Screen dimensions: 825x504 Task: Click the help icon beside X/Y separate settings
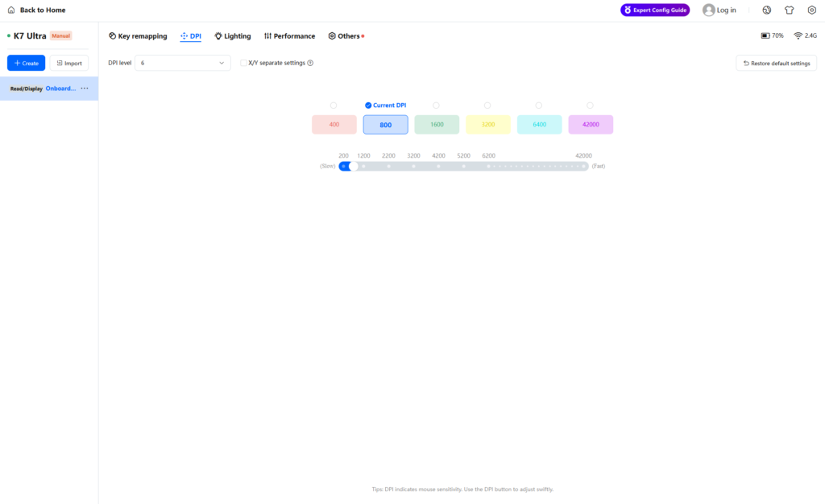[310, 63]
